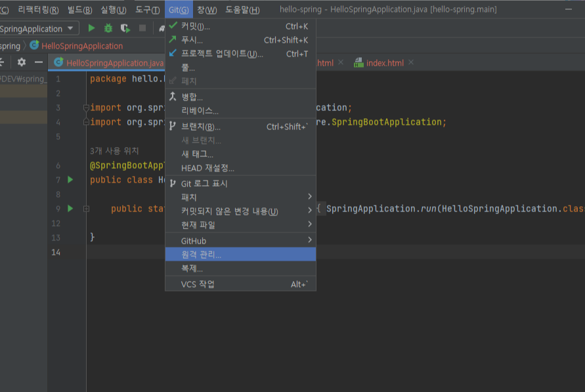585x392 pixels.
Task: Expand the 현재 파일 submenu
Action: pos(241,225)
